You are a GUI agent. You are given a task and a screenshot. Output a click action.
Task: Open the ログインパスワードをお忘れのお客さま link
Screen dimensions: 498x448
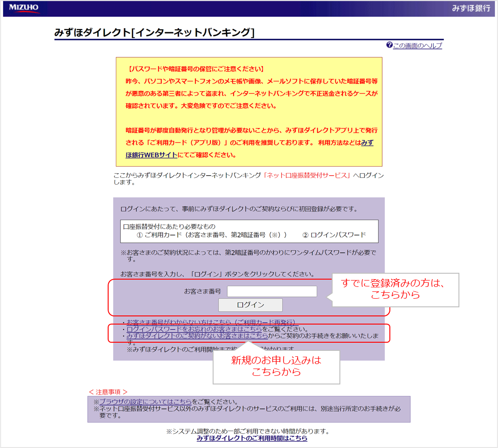[x=194, y=329]
